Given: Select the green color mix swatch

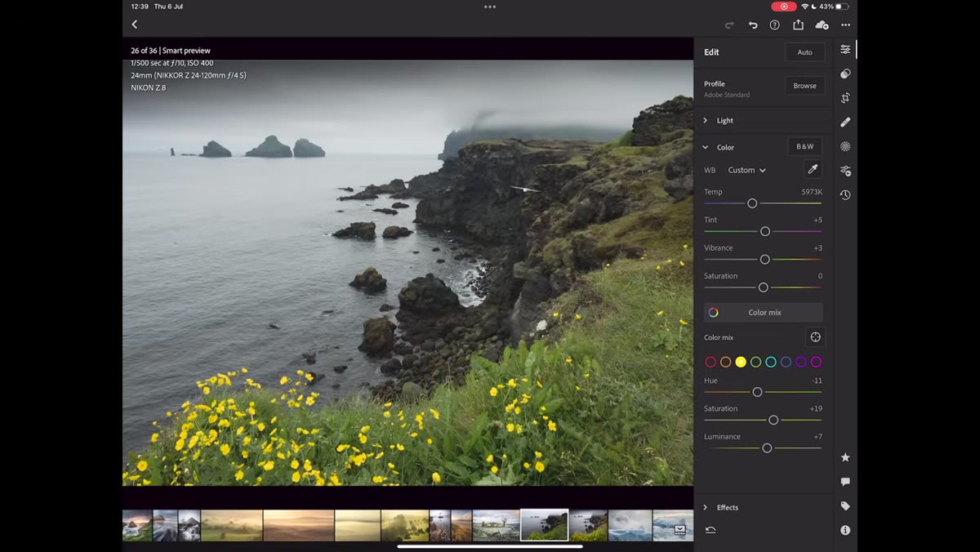Looking at the screenshot, I should click(755, 362).
